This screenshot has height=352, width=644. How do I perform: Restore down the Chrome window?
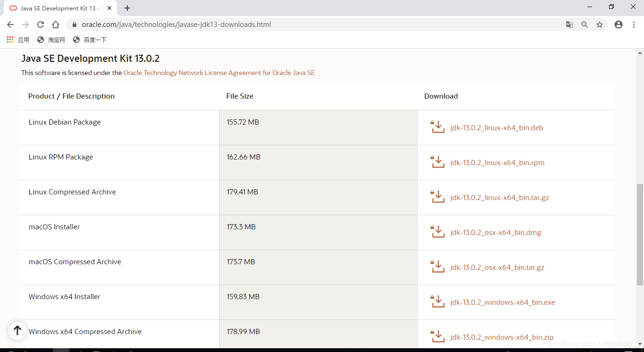point(611,7)
